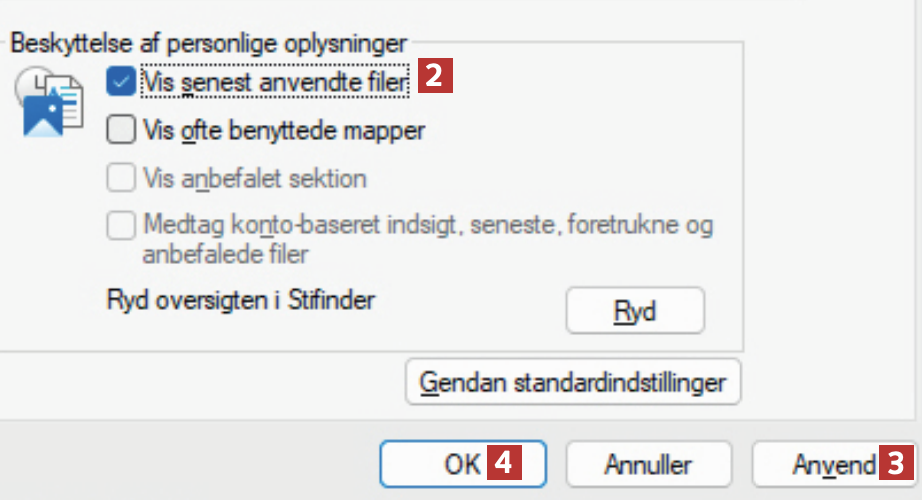Click the 'Vis senest anvendte filer' label text
Viewport: 922px width, 500px height.
pos(275,83)
